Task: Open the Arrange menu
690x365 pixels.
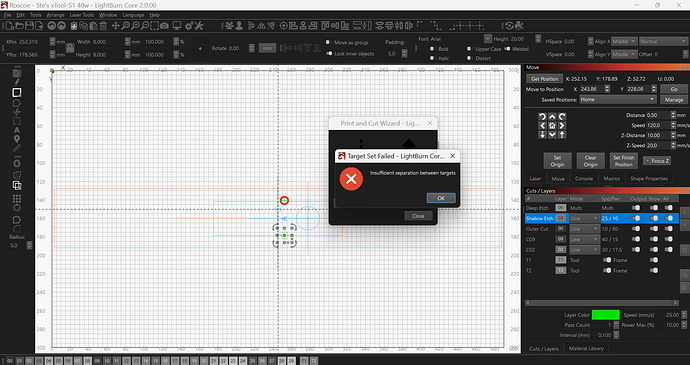Action: (x=55, y=15)
